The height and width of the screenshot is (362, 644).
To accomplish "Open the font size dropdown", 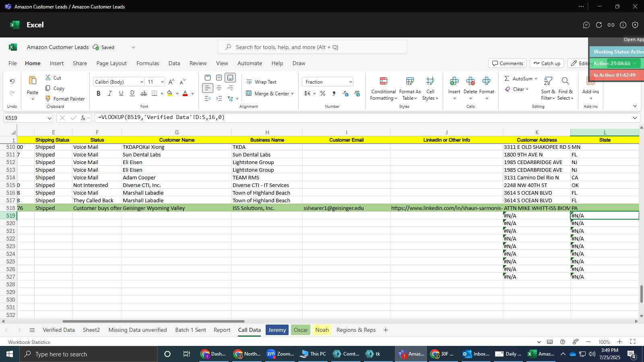I will point(162,82).
